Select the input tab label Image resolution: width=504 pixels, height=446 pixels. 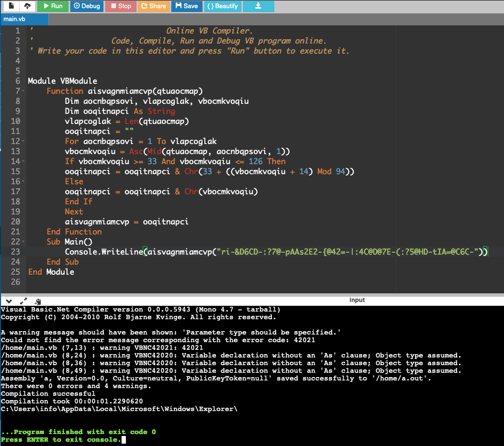(357, 300)
